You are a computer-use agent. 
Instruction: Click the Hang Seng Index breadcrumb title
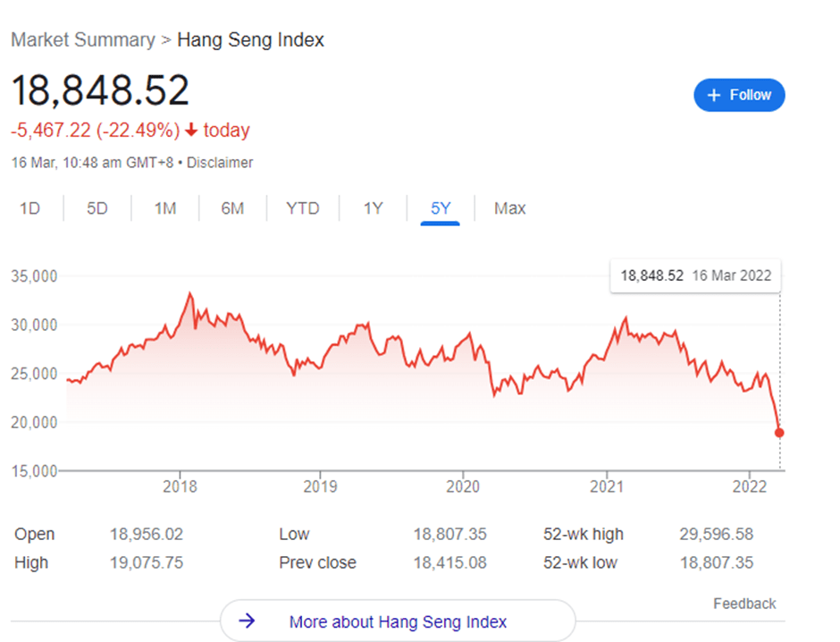point(250,39)
